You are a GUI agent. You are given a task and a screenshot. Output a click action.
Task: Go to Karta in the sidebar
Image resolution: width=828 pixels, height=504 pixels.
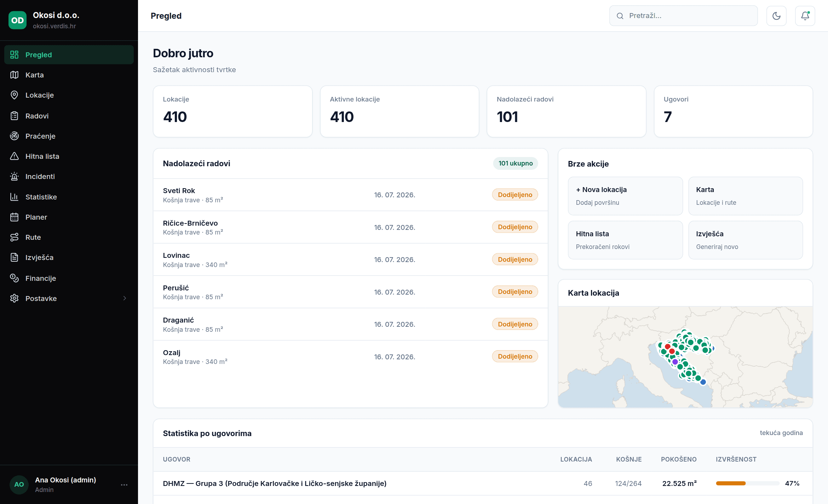69,75
